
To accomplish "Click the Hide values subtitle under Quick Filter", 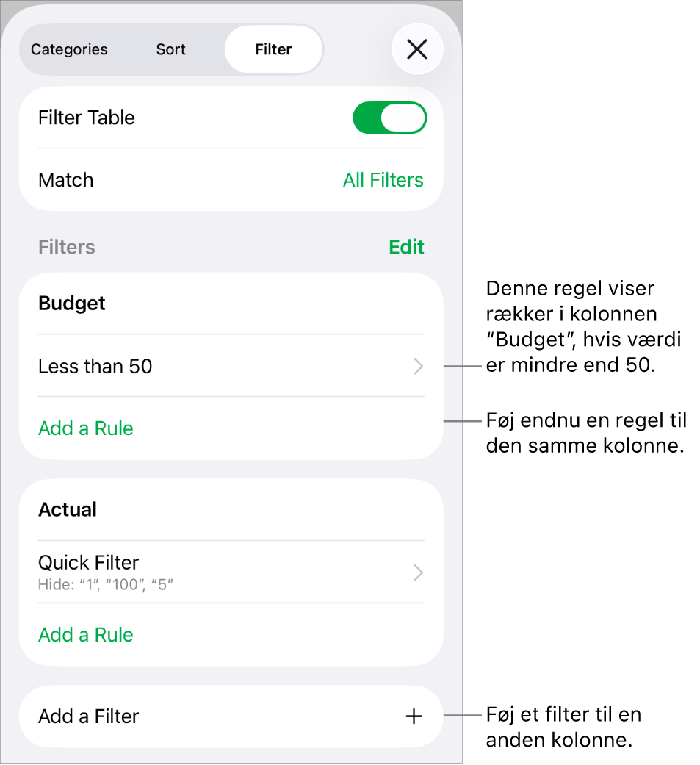I will 105,584.
